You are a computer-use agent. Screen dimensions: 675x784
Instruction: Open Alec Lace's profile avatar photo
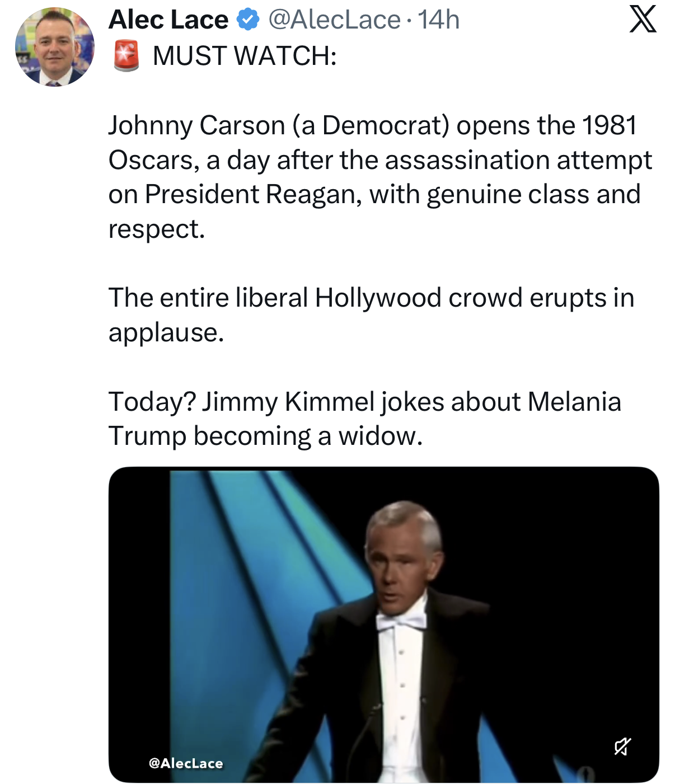tap(54, 47)
